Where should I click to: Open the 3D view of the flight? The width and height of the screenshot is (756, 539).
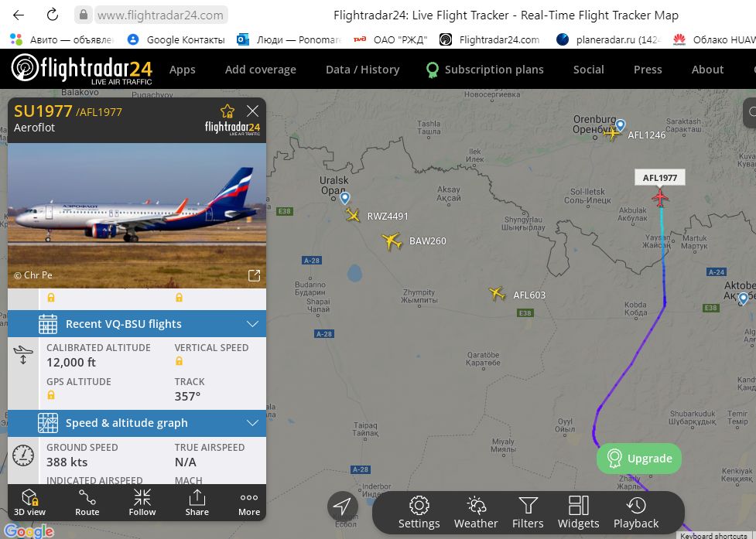point(29,503)
